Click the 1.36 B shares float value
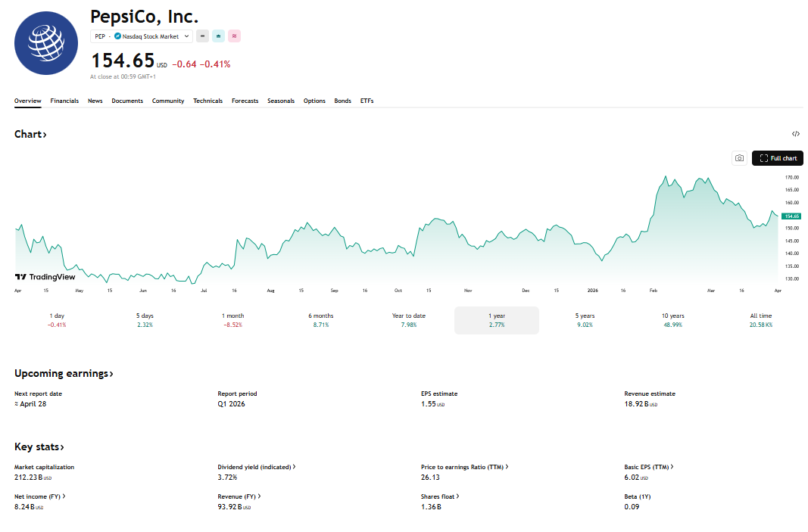 431,507
